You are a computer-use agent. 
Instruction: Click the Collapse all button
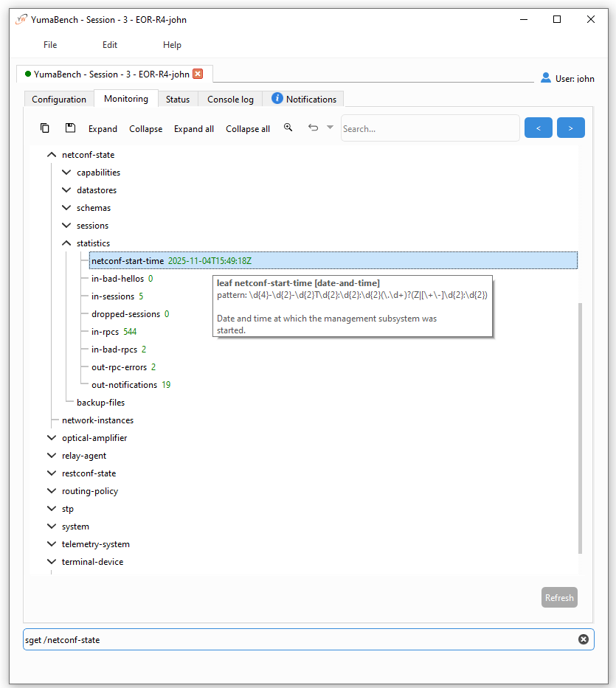[x=248, y=129]
